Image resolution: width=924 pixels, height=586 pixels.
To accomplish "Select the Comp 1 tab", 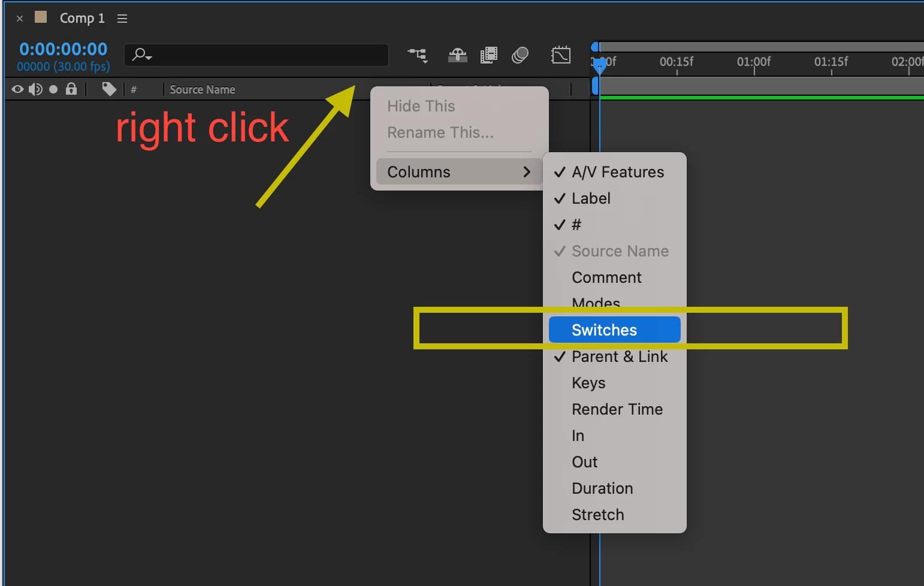I will [x=82, y=18].
